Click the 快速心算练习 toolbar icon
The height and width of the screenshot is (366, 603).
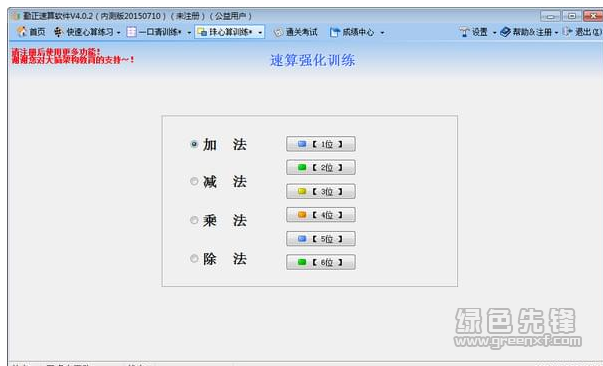point(58,32)
